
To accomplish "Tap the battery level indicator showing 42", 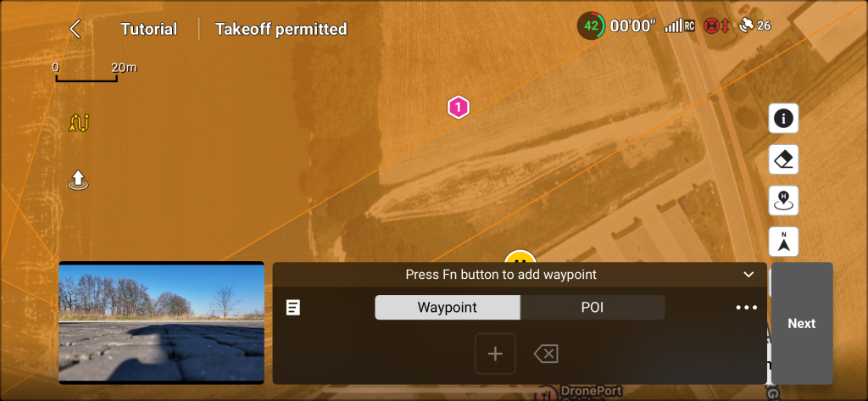I will (591, 25).
